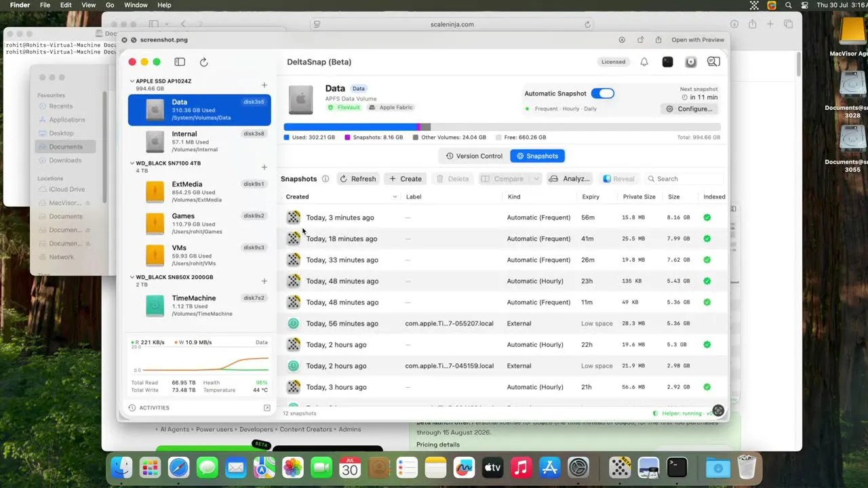Open the Window menu in the menu bar

tap(136, 5)
